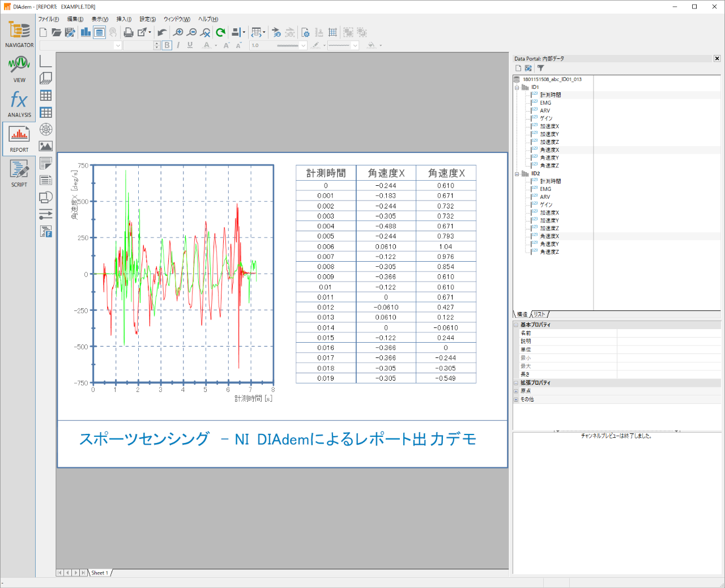The image size is (725, 588).
Task: Click the 名前 property value field
Action: tap(668, 333)
